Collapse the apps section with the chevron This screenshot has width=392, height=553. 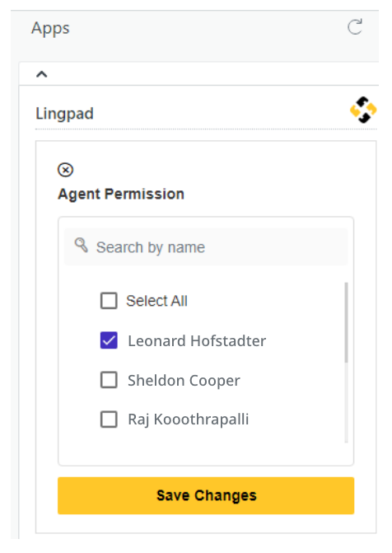[42, 74]
